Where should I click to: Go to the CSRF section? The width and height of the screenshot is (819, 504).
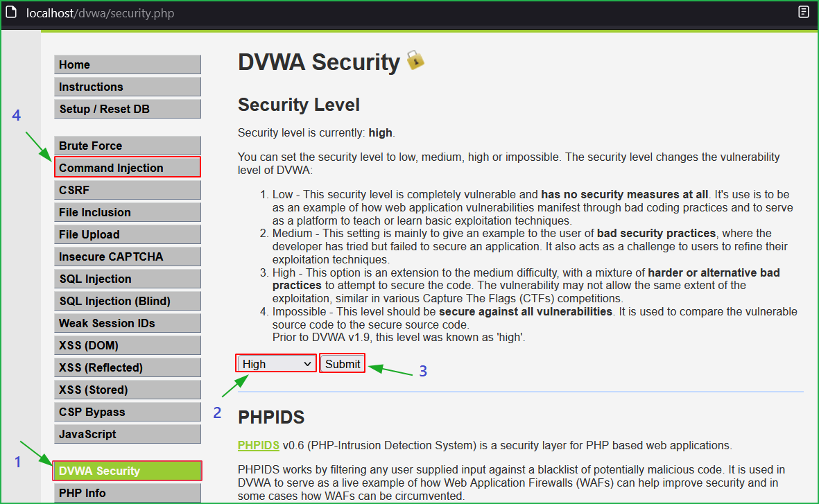pos(127,189)
